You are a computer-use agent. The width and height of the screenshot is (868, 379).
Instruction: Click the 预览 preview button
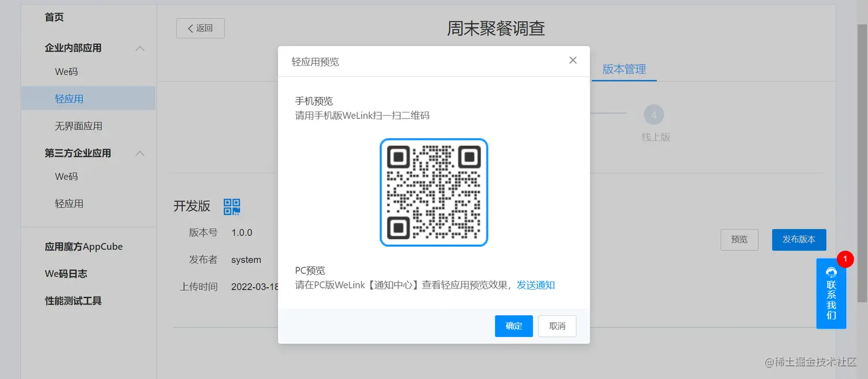tap(739, 240)
